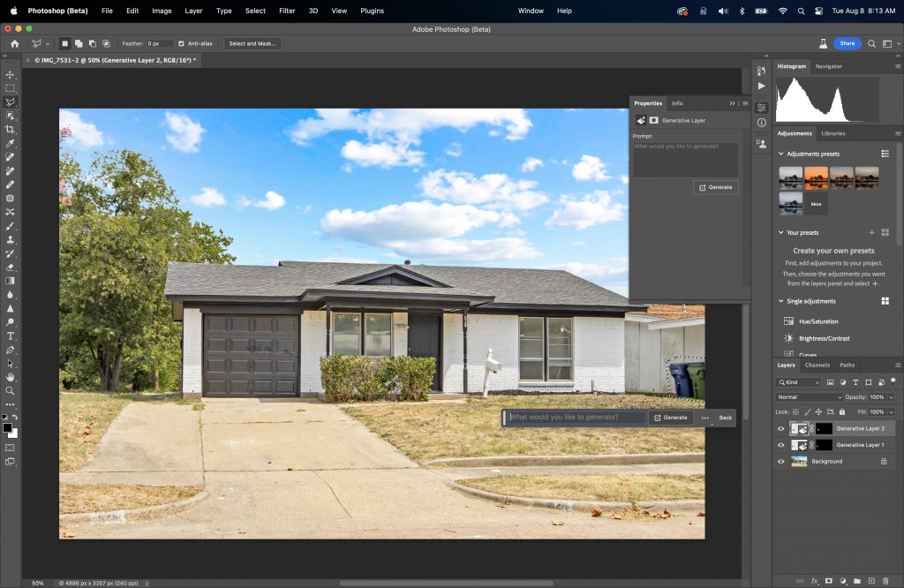Click the beaker beta feedback icon
The width and height of the screenshot is (904, 588).
pos(824,44)
